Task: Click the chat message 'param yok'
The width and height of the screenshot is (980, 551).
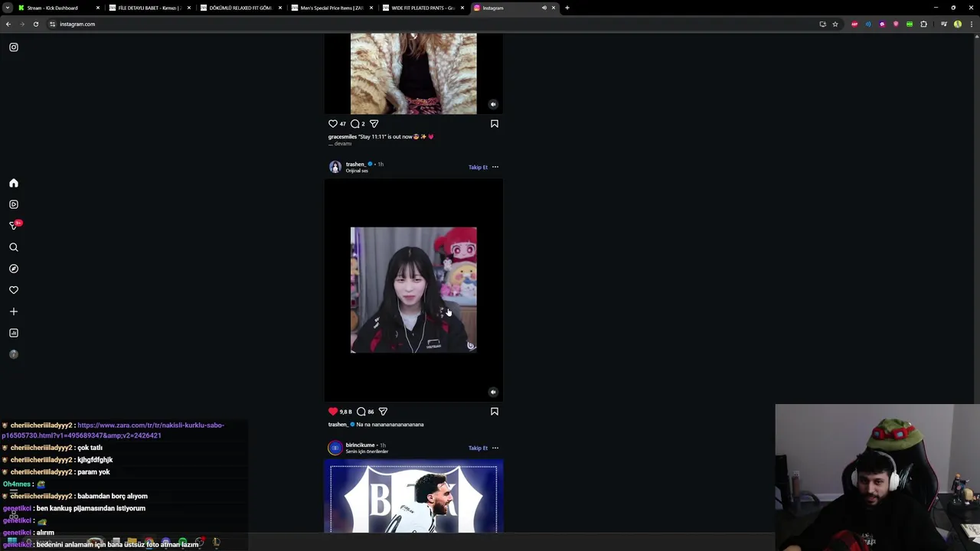Action: (93, 472)
